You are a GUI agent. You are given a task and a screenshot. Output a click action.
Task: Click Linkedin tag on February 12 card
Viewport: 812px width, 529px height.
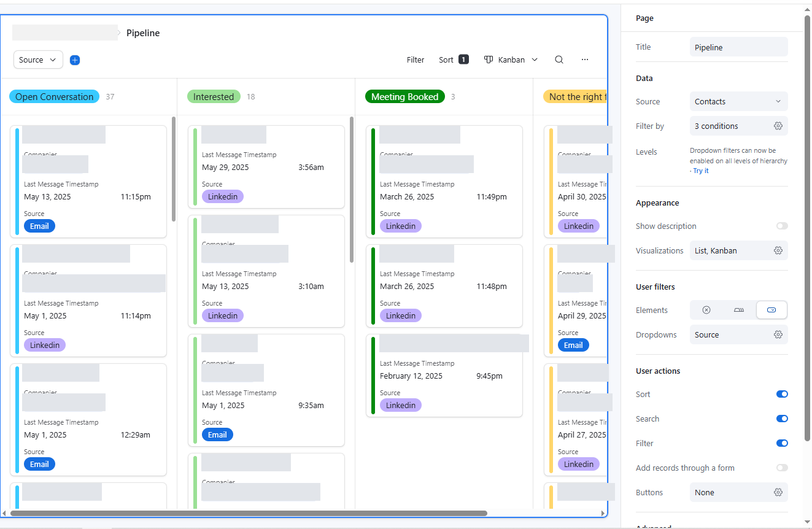[x=401, y=405]
